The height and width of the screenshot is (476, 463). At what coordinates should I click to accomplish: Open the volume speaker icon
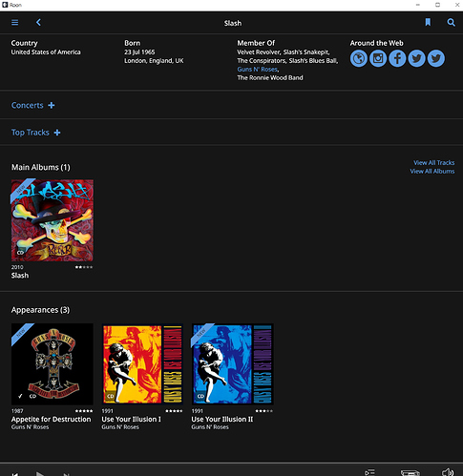pyautogui.click(x=448, y=472)
